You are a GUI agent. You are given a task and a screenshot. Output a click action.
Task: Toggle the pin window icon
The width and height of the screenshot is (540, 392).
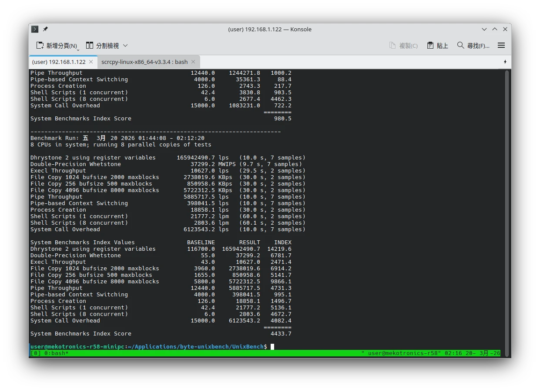45,29
